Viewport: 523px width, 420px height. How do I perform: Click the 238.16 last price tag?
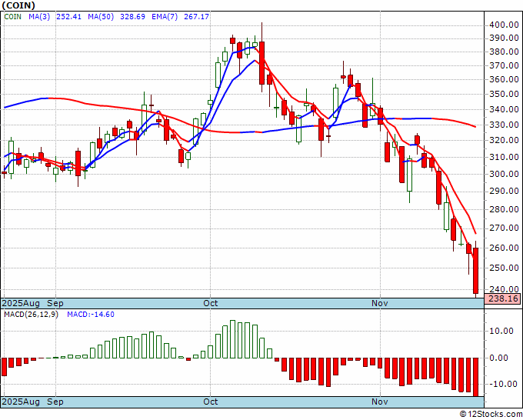pos(503,298)
